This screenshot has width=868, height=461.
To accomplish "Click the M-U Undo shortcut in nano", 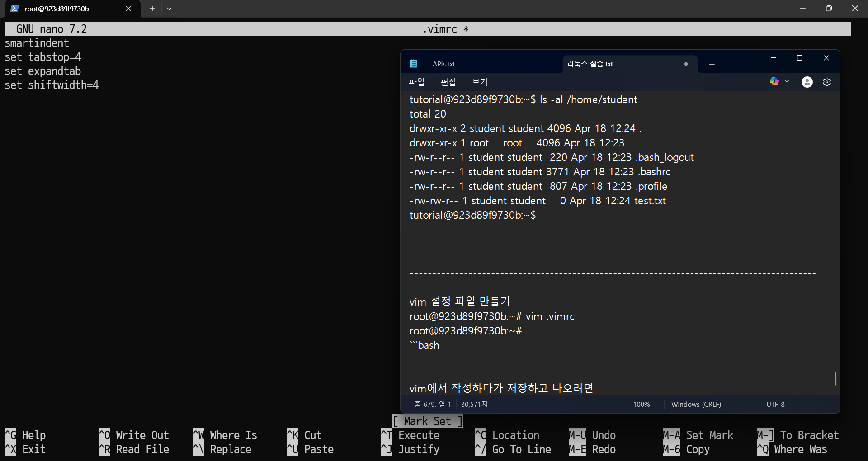I will (592, 435).
